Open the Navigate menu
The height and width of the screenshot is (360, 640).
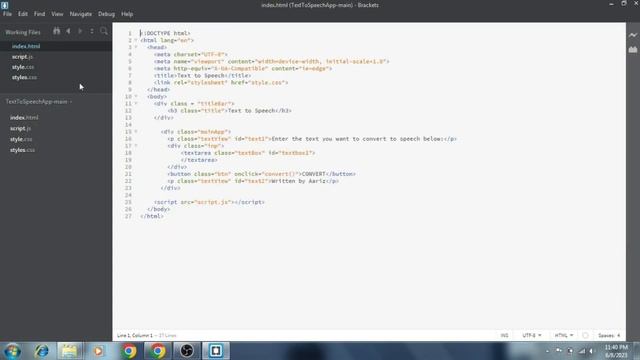pos(81,14)
